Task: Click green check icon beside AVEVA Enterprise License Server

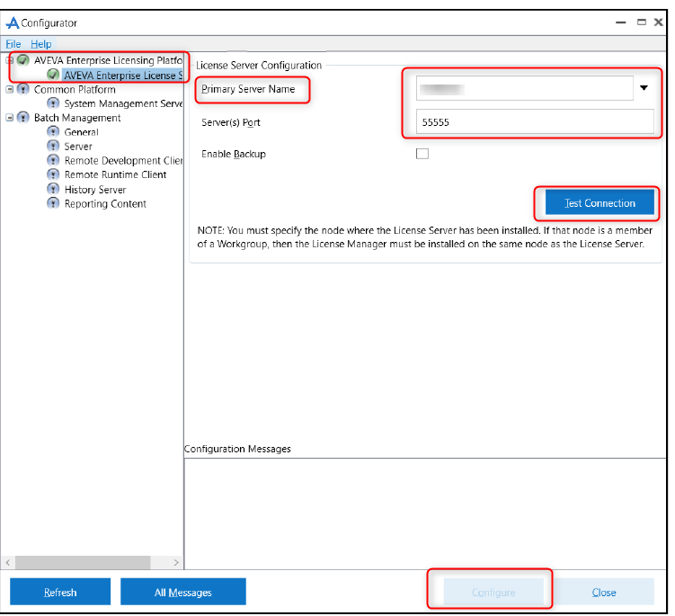Action: [53, 75]
